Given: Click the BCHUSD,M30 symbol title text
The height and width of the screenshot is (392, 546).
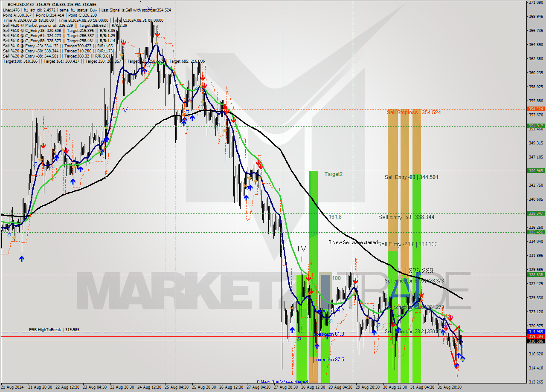Looking at the screenshot, I should [21, 4].
